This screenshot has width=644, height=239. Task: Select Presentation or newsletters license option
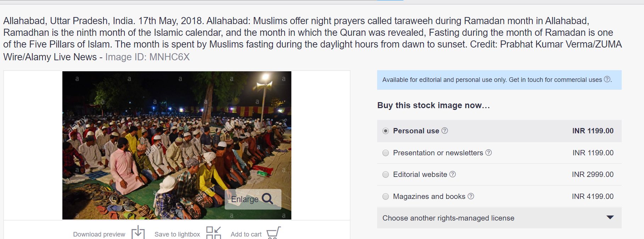[x=386, y=153]
